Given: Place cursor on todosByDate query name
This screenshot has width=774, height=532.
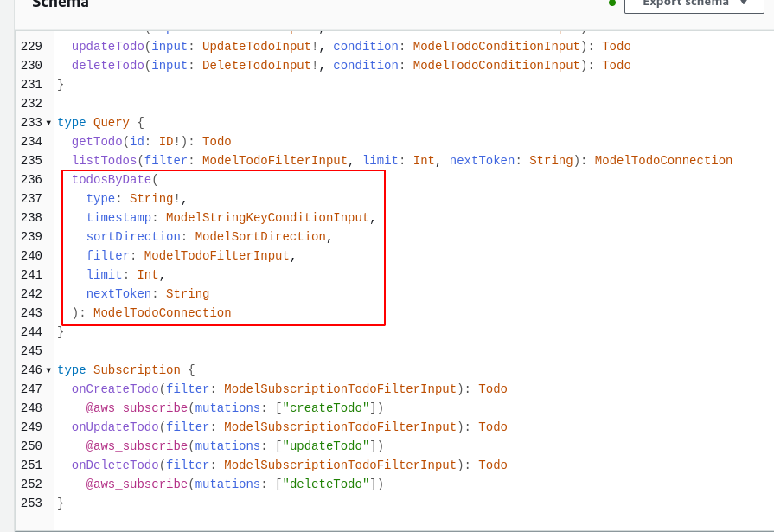Looking at the screenshot, I should (x=112, y=180).
